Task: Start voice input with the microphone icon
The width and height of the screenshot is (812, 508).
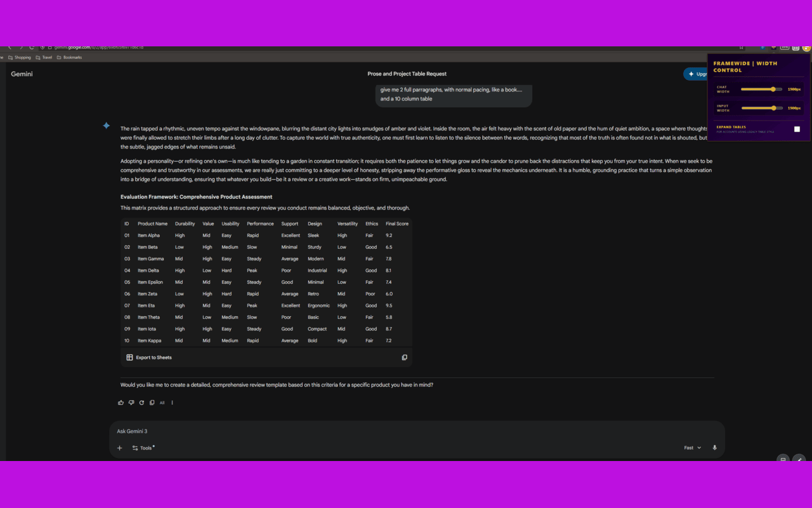Action: pyautogui.click(x=714, y=448)
